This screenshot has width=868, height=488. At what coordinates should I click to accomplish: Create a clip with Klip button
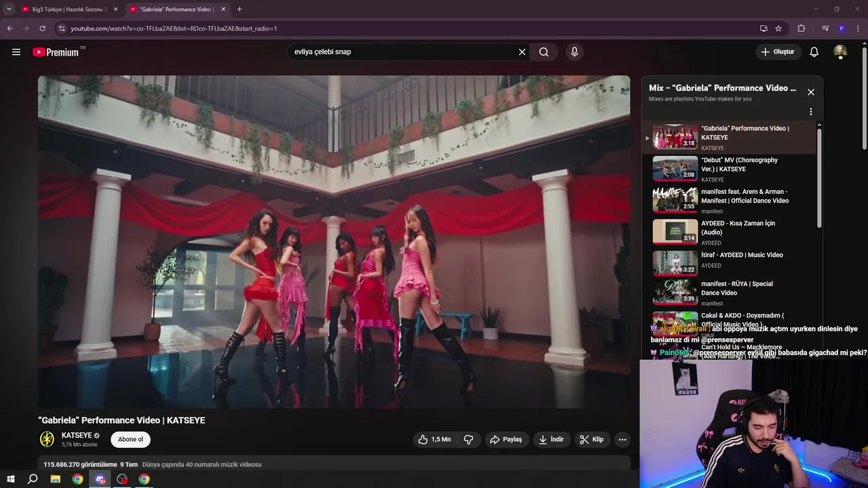click(x=591, y=439)
